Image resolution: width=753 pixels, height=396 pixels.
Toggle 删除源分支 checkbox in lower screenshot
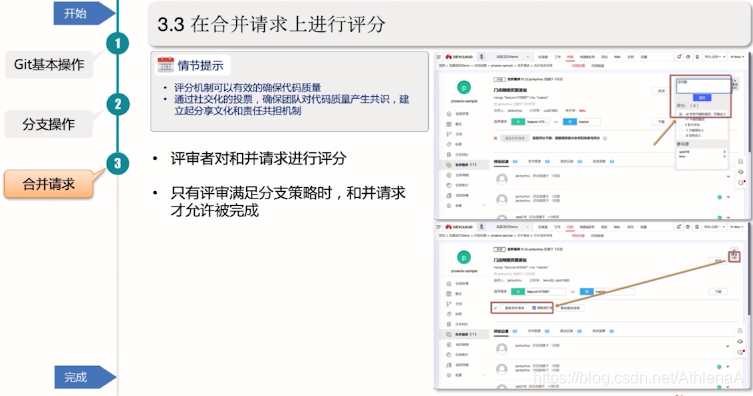(x=534, y=308)
